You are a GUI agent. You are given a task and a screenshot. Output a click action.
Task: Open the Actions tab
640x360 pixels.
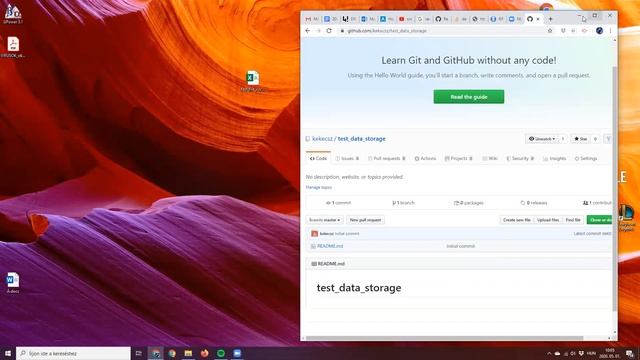pos(425,158)
